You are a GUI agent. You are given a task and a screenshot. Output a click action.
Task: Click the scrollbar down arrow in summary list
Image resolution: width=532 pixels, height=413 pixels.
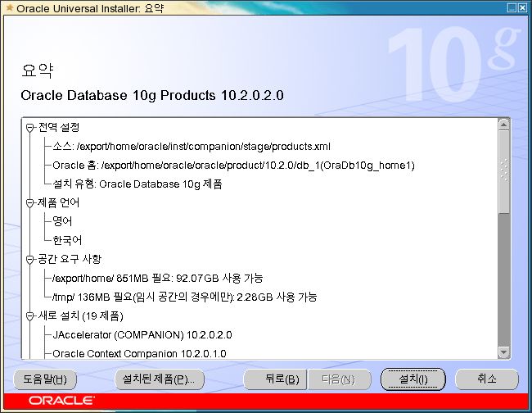(504, 352)
